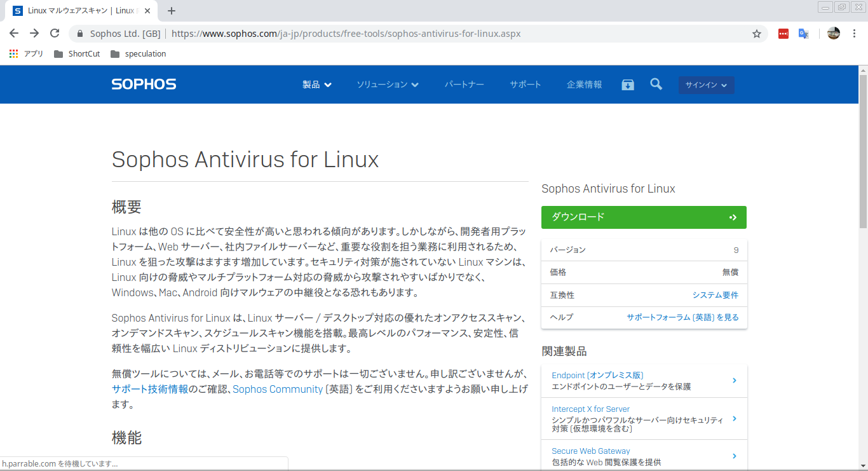Screen dimensions: 868x471
Task: Open the ShortCut bookmarks folder
Action: click(x=77, y=54)
